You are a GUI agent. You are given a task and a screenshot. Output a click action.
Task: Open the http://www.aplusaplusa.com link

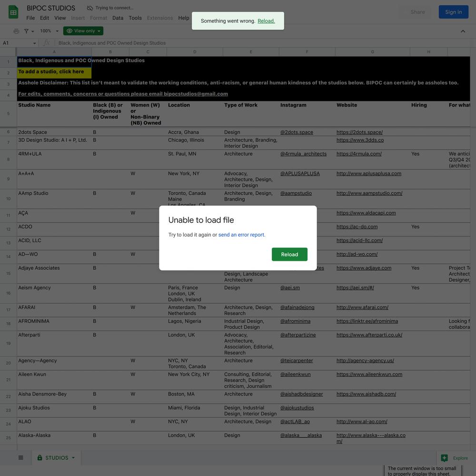369,174
